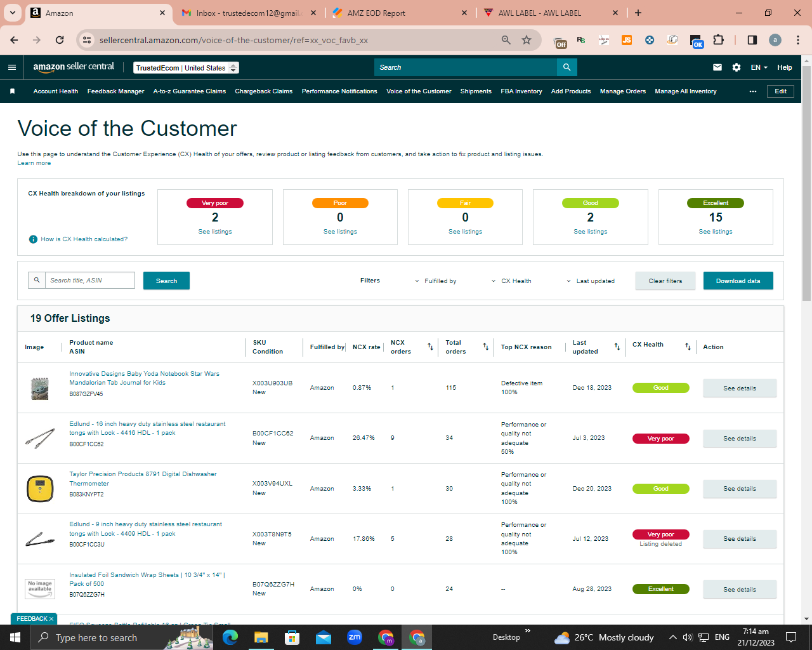
Task: Launch Microsoft Edge from the taskbar
Action: [230, 637]
